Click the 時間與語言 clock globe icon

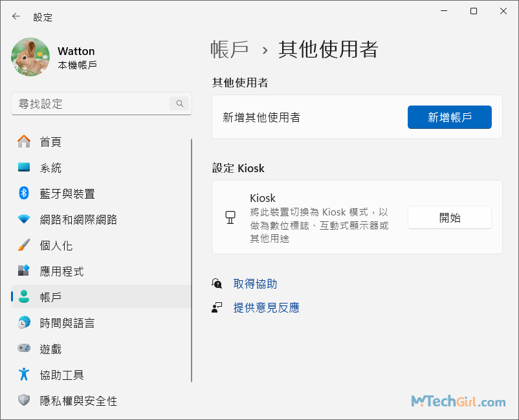point(24,323)
